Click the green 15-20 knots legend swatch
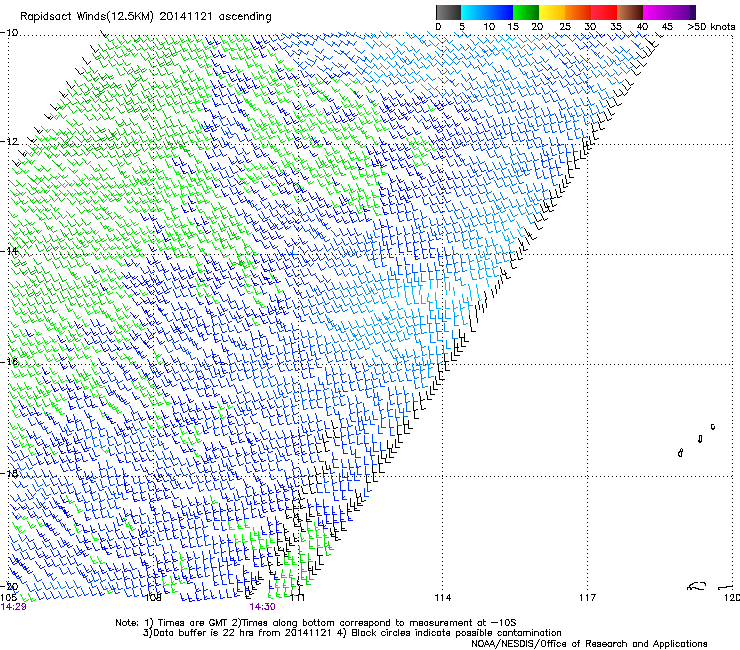The image size is (740, 650). click(x=526, y=12)
